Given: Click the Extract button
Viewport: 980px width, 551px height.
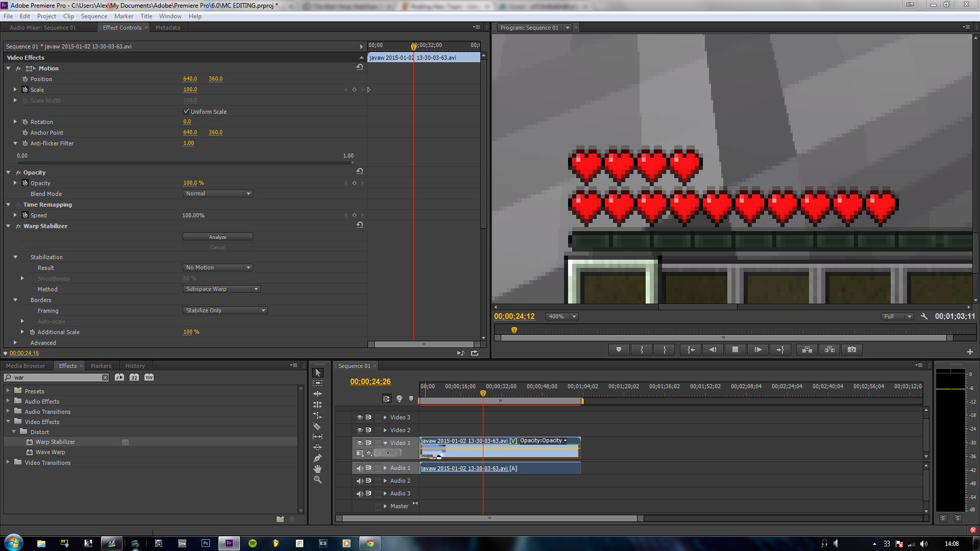Looking at the screenshot, I should [829, 349].
